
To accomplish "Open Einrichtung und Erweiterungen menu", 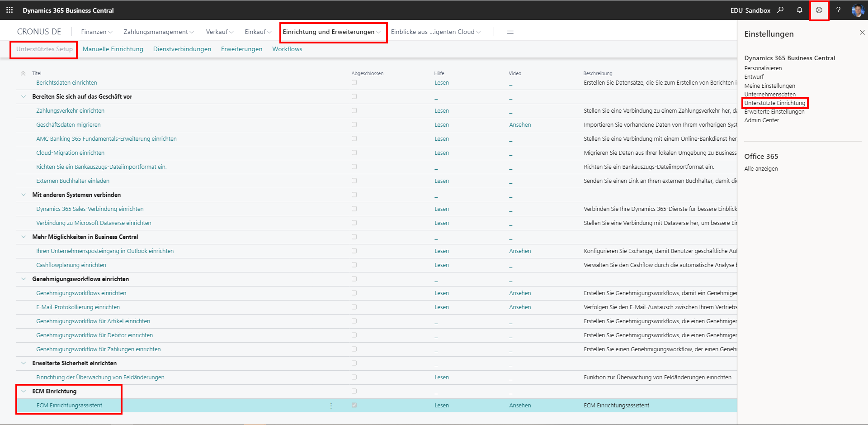I will (x=332, y=32).
